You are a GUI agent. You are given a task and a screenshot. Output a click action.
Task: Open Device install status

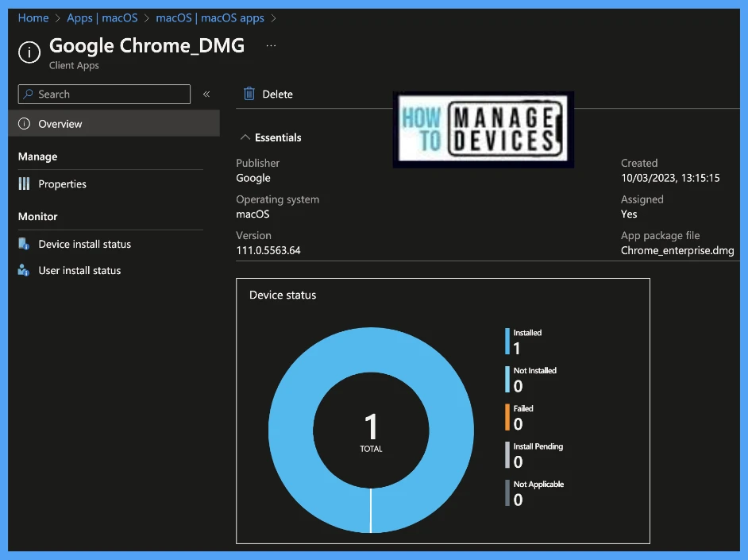click(x=84, y=244)
